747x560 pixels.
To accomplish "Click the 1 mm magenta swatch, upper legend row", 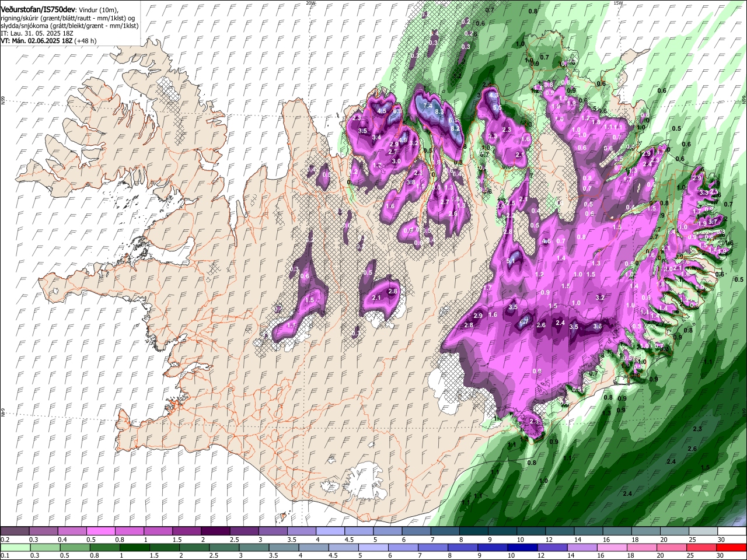I will 158,531.
